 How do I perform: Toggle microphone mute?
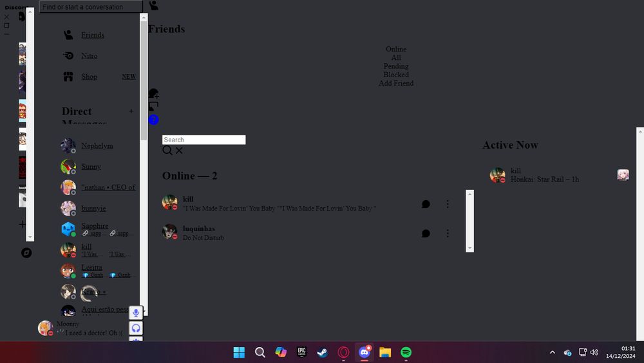(x=136, y=313)
